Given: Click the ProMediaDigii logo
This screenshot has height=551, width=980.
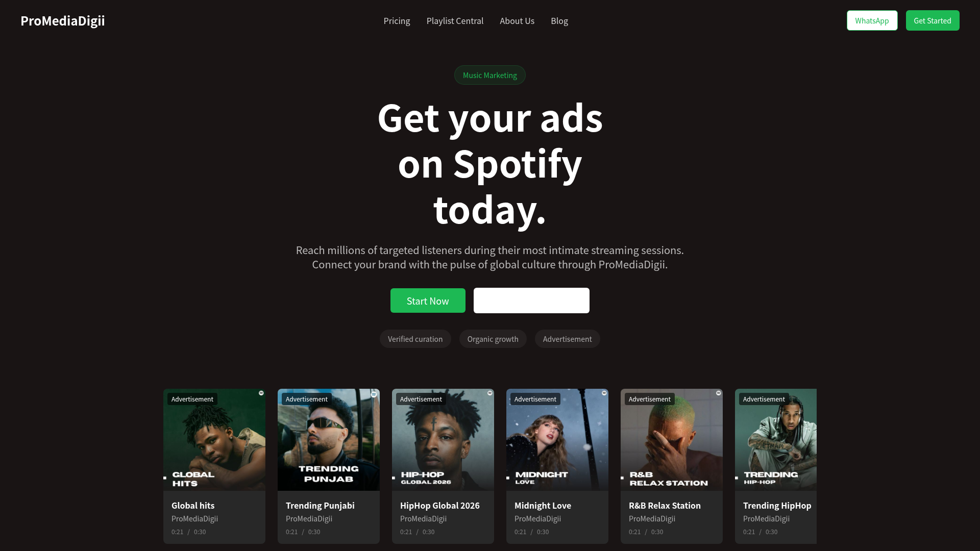Looking at the screenshot, I should tap(63, 20).
